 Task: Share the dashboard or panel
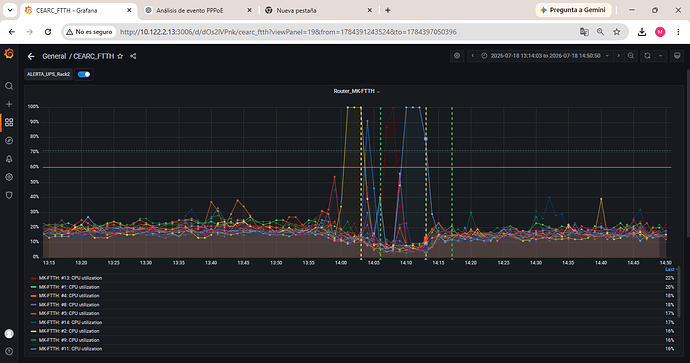(x=133, y=56)
